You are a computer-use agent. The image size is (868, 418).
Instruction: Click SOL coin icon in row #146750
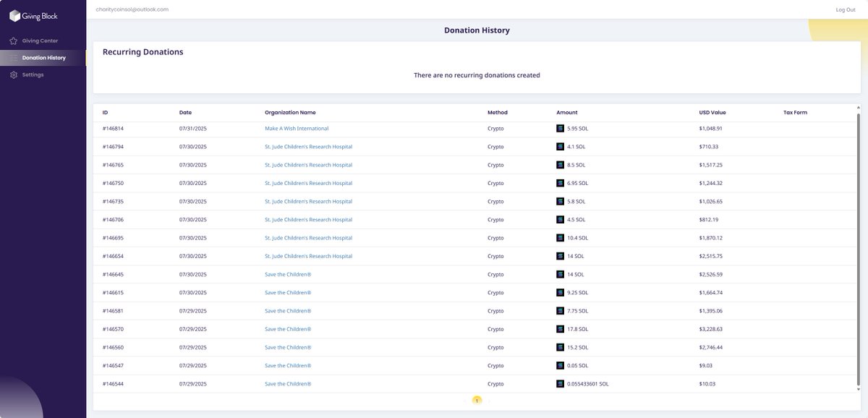[560, 183]
